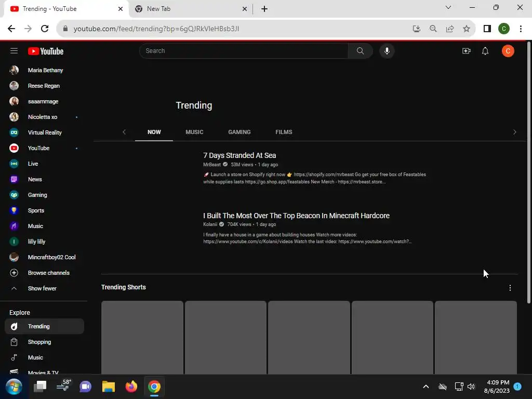
Task: Click the YouTube logo
Action: click(46, 51)
